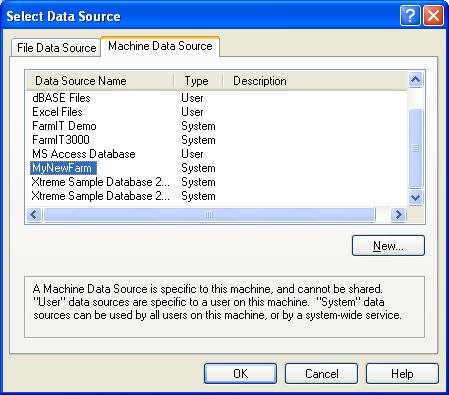449x395 pixels.
Task: Click the Type column header
Action: click(x=198, y=81)
